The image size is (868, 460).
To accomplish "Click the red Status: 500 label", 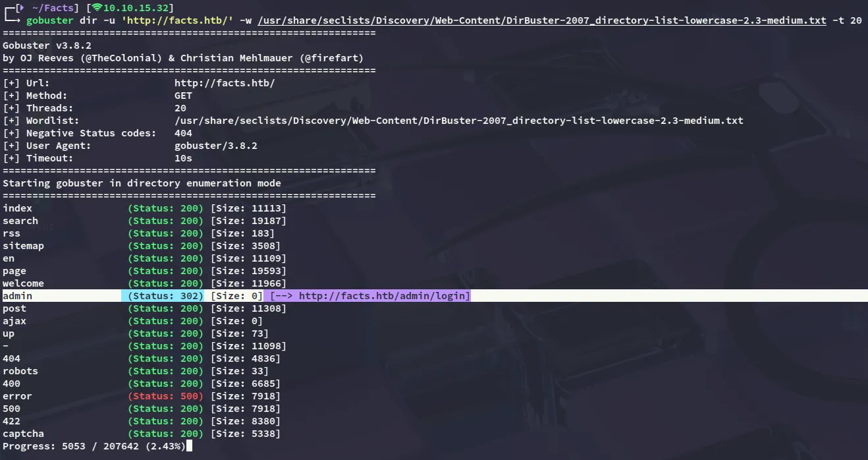I will pos(166,396).
